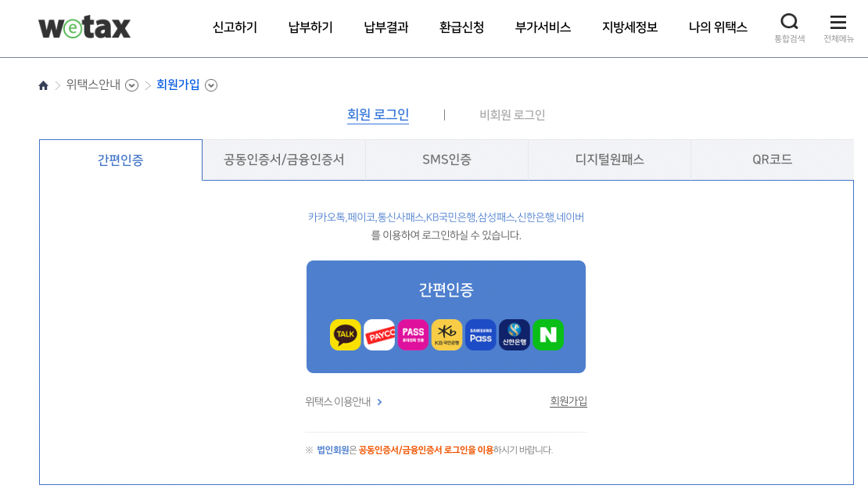Switch to QR코드 tab
This screenshot has width=868, height=503.
(773, 160)
